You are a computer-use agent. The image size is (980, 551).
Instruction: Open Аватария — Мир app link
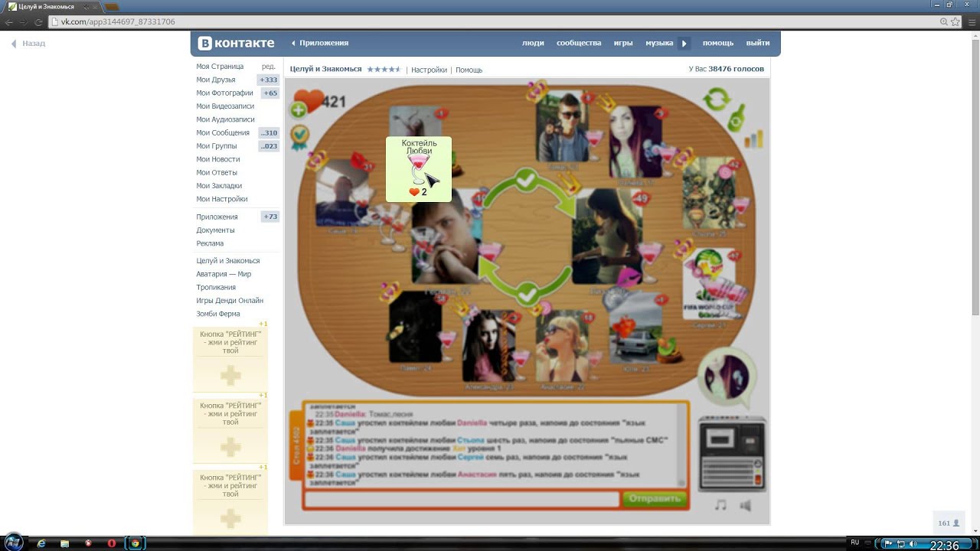tap(224, 274)
